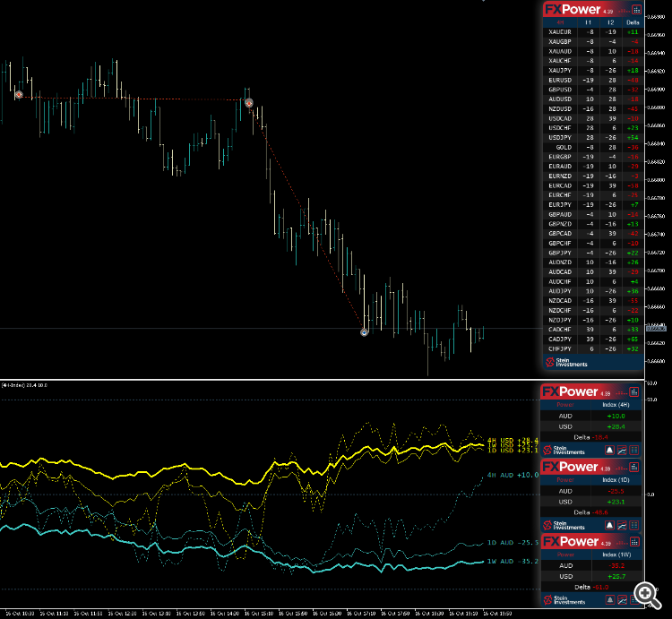Select the EURUSD pair row
This screenshot has height=619, width=672.
coord(593,80)
